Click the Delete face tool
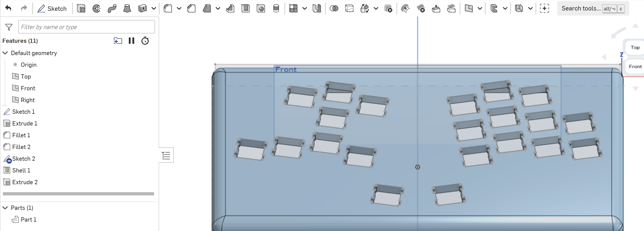The width and height of the screenshot is (644, 231). coord(421,8)
